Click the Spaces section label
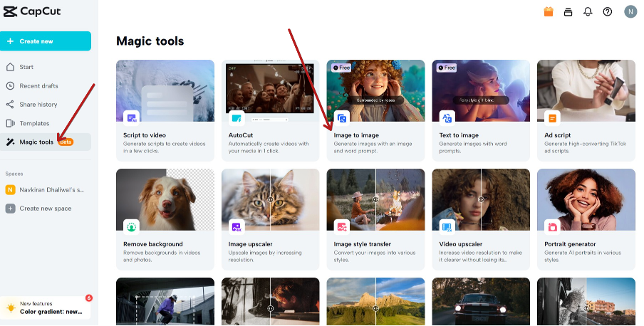This screenshot has height=326, width=644. (x=14, y=174)
